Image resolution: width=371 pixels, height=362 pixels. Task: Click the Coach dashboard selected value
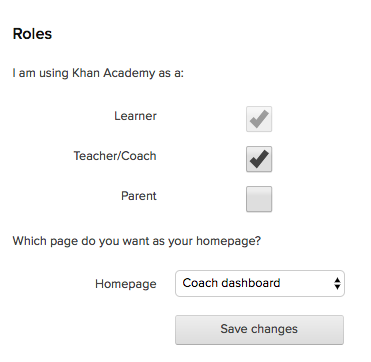pos(231,283)
